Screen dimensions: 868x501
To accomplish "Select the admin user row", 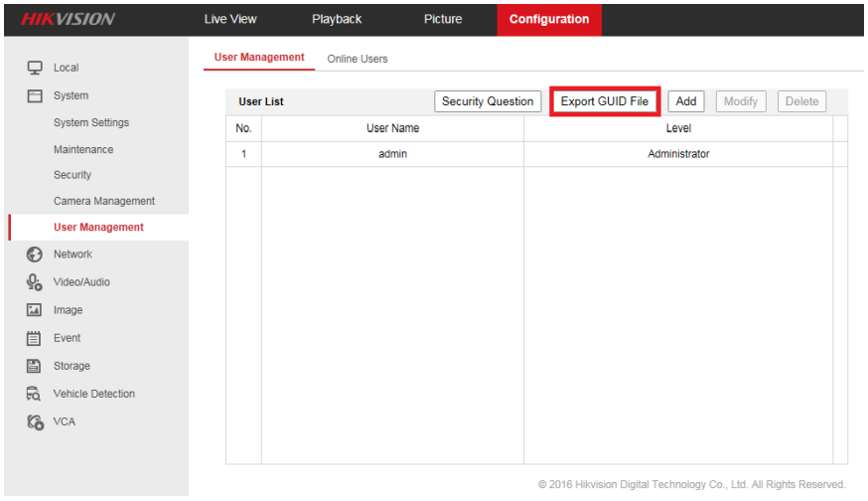I will [x=393, y=154].
